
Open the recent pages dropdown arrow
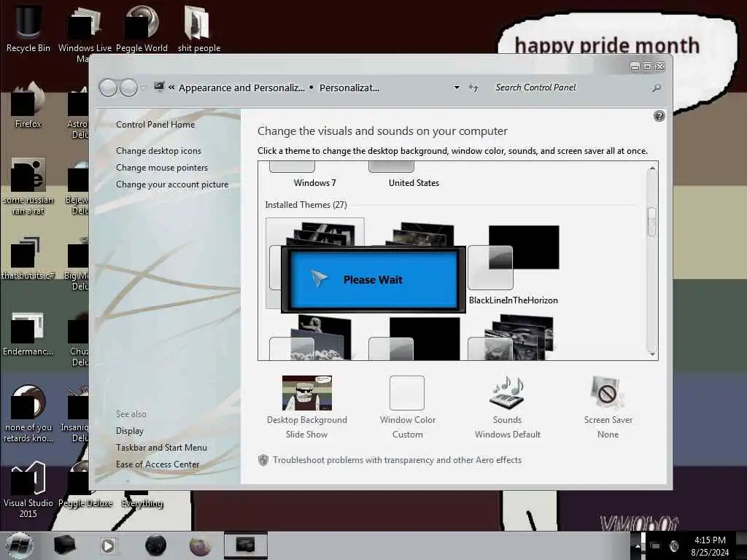(144, 88)
